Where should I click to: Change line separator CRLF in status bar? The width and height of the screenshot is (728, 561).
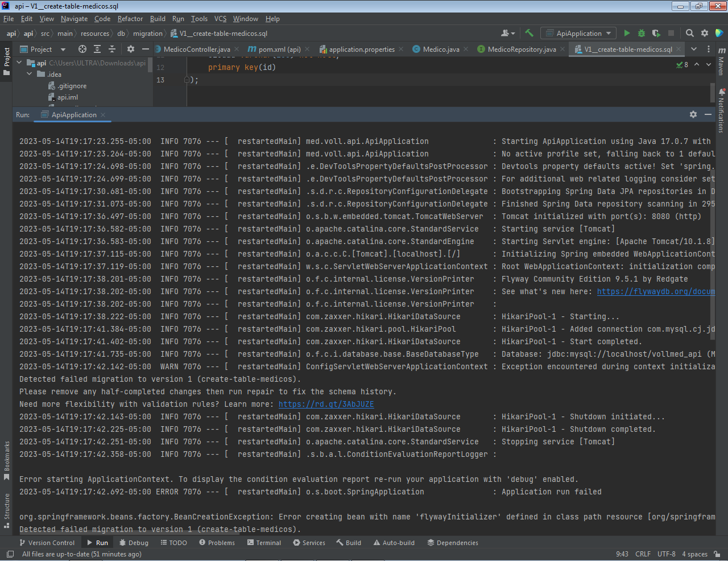tap(643, 554)
